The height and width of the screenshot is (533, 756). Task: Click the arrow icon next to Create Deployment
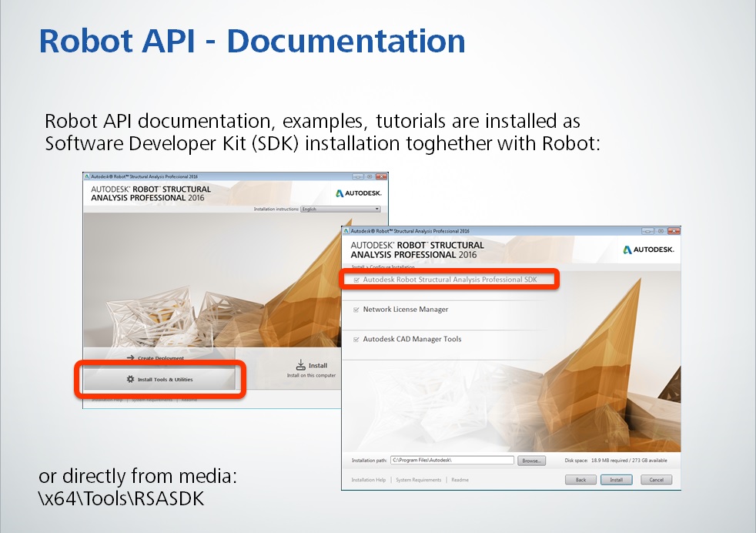click(130, 358)
